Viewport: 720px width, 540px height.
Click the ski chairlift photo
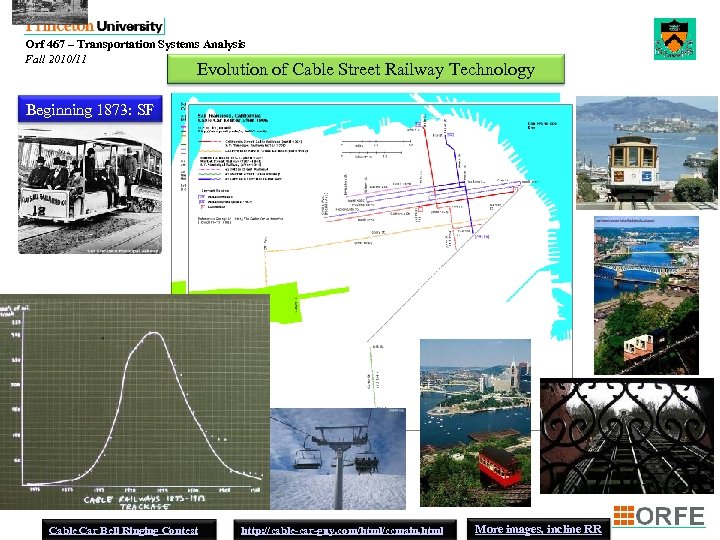pos(338,459)
